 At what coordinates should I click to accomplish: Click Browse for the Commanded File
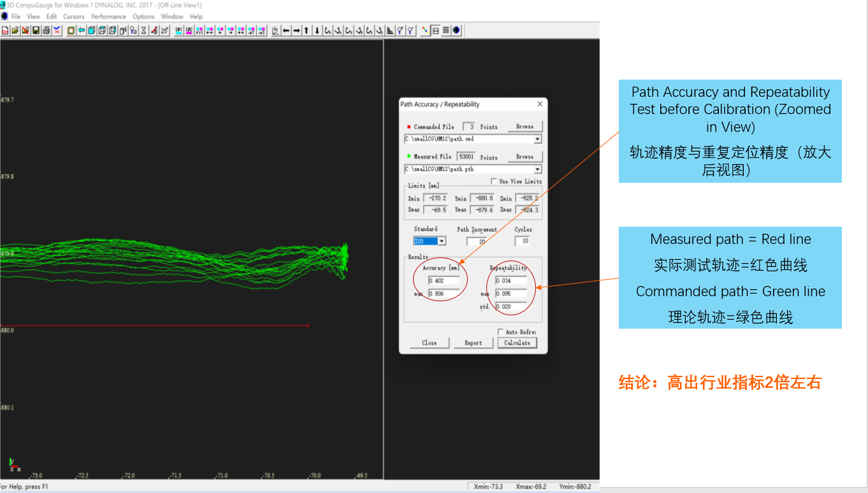(x=525, y=126)
